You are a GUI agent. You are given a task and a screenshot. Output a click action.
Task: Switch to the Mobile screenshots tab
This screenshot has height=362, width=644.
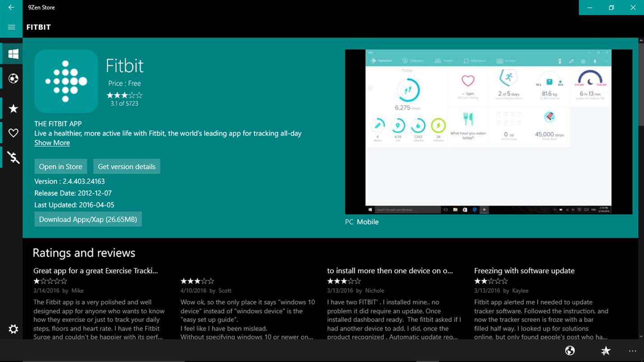click(x=368, y=222)
